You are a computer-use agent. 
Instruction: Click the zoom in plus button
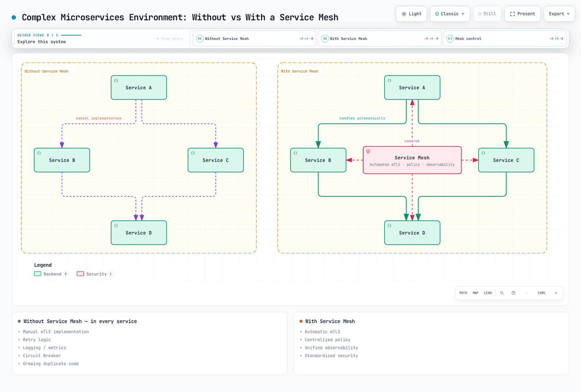[x=556, y=293]
